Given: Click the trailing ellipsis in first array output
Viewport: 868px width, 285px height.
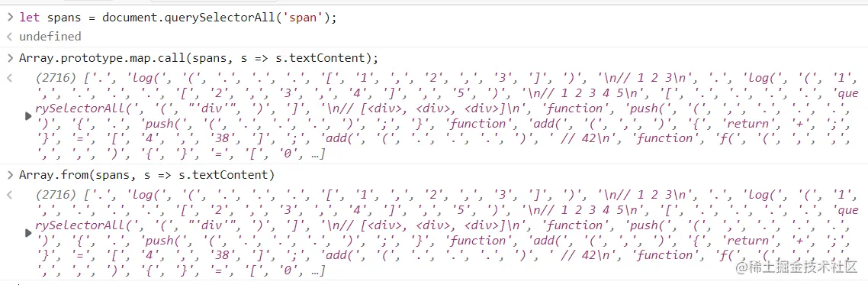Looking at the screenshot, I should point(317,153).
